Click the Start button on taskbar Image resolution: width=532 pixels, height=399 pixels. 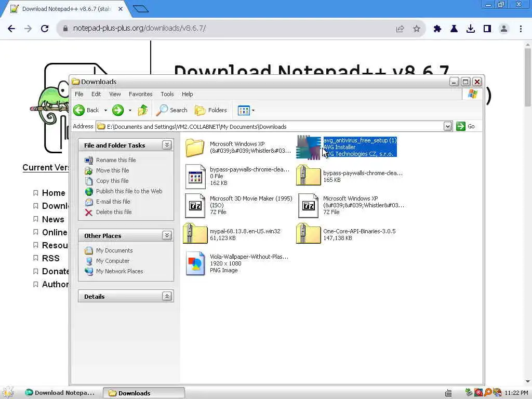[8, 393]
